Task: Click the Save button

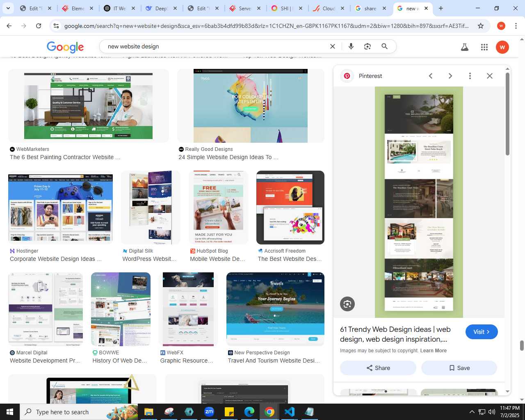Action: pos(459,368)
